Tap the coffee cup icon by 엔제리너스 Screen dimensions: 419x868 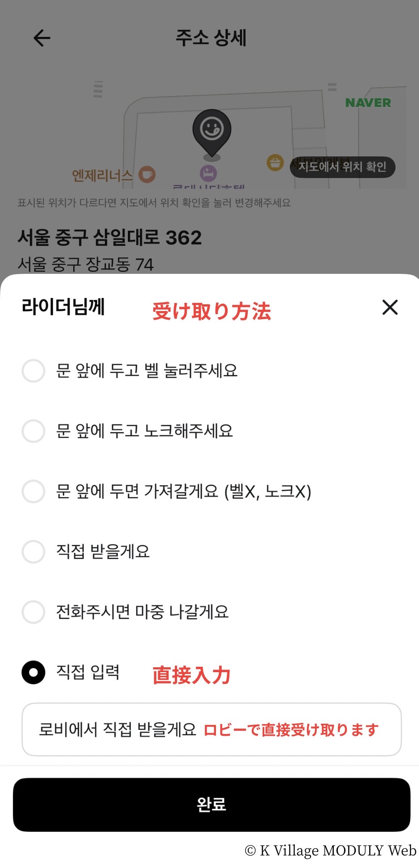[x=147, y=174]
